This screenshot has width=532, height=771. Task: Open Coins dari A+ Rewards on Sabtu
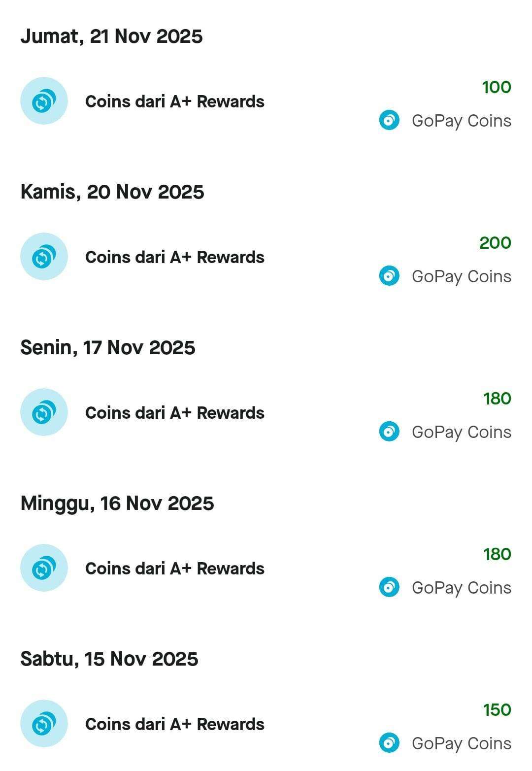click(175, 724)
